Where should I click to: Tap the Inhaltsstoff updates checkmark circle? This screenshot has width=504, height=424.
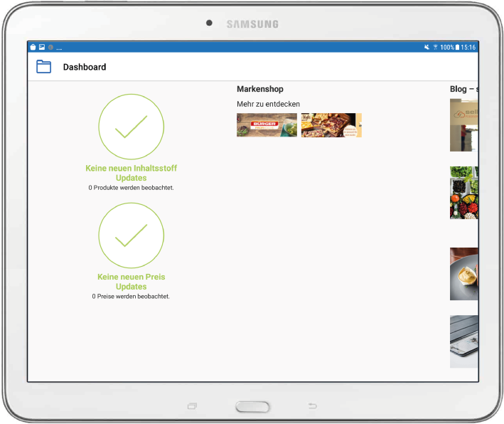coord(131,127)
